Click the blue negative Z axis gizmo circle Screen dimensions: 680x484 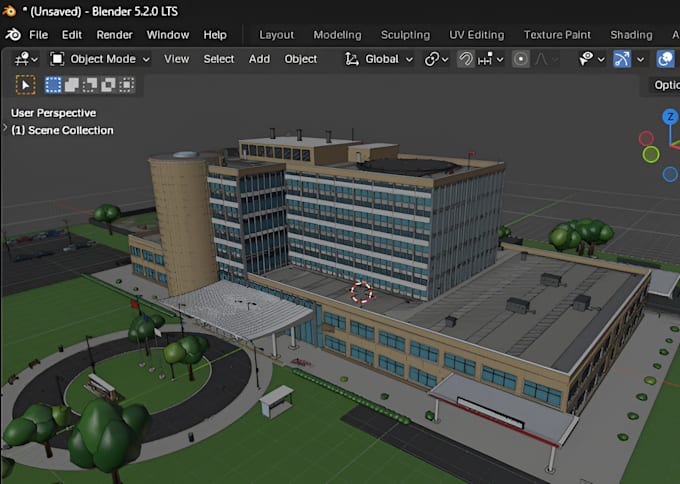[670, 174]
